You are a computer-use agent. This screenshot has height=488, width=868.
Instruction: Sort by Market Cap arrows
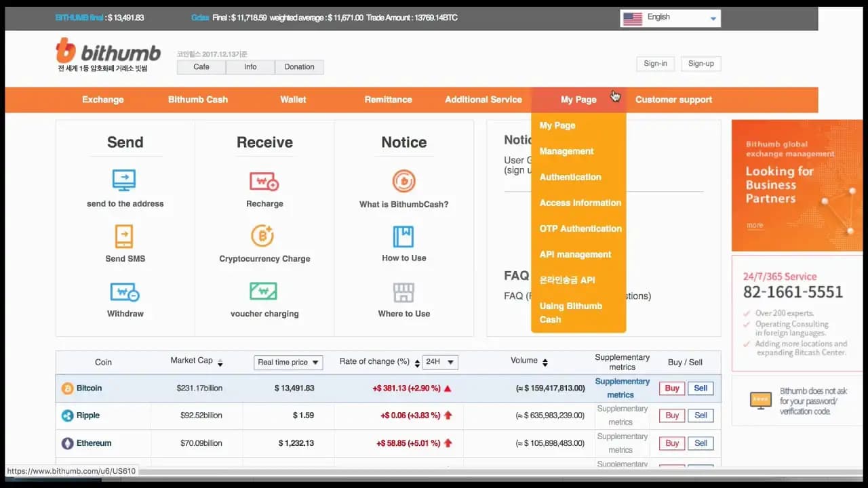[220, 363]
